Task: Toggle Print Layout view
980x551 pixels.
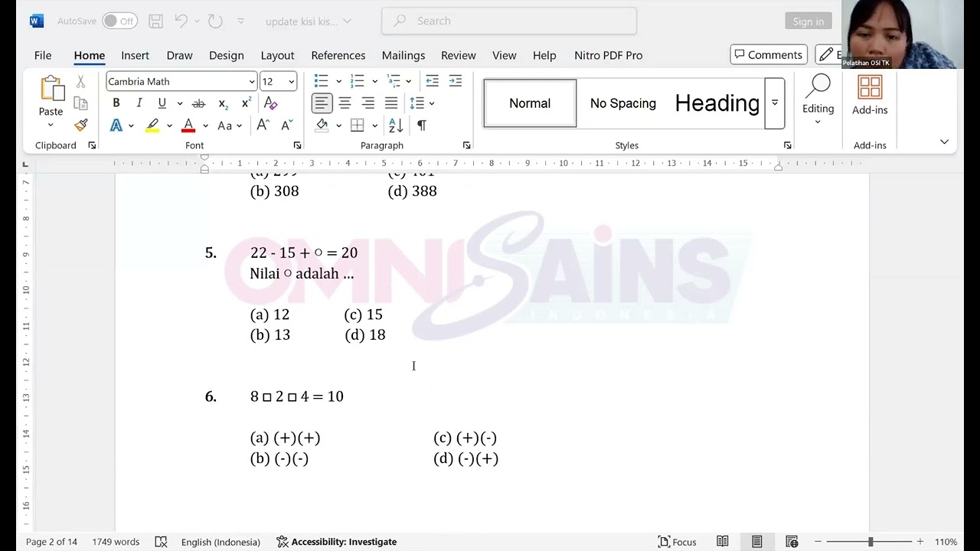Action: [x=756, y=542]
